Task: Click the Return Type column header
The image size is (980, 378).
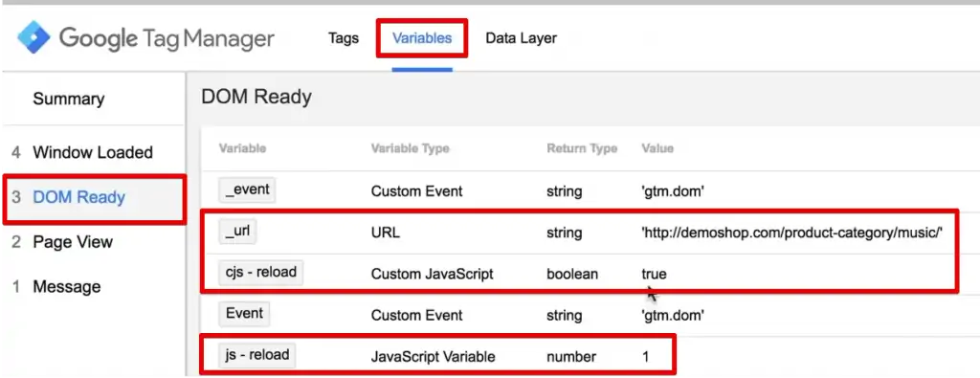Action: pyautogui.click(x=582, y=148)
